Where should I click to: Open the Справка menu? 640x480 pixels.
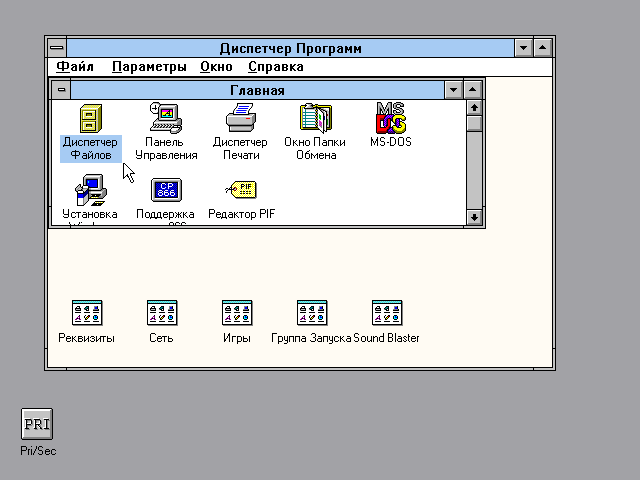coord(276,67)
